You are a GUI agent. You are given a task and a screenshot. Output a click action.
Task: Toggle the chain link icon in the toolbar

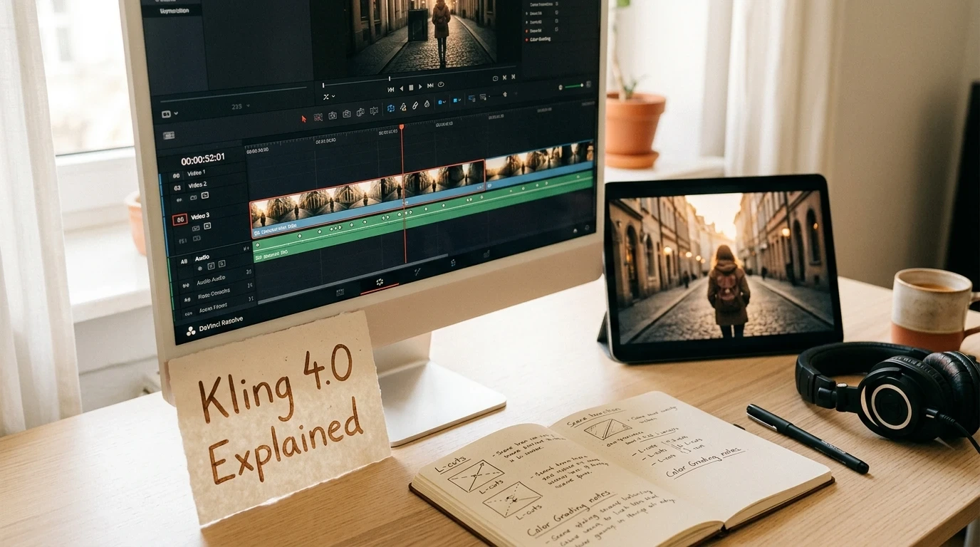[415, 106]
